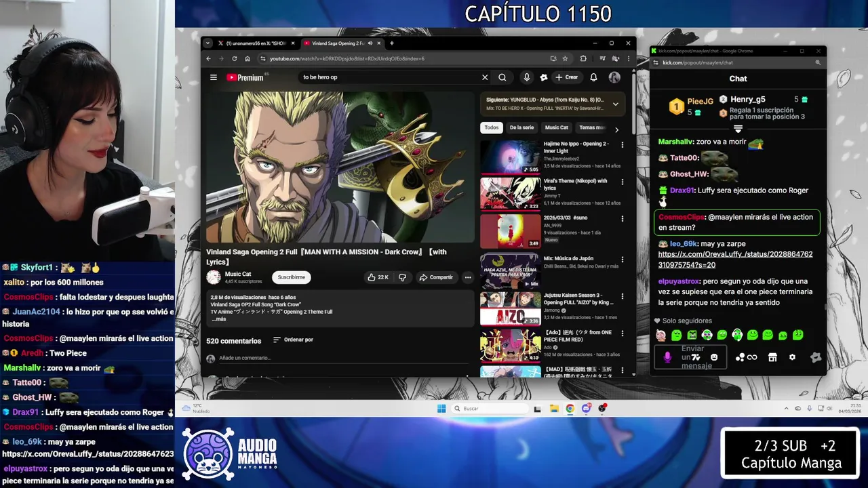Open the Kick chat shop icon

coord(772,357)
